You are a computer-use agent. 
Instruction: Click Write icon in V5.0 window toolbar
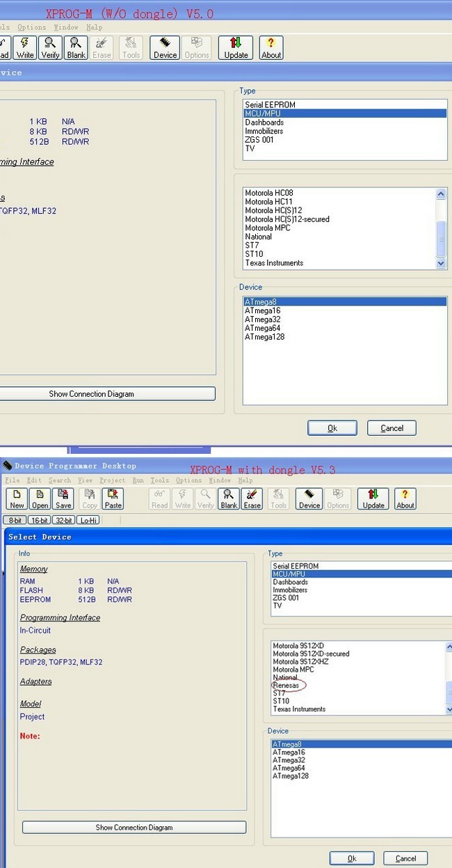click(x=25, y=48)
